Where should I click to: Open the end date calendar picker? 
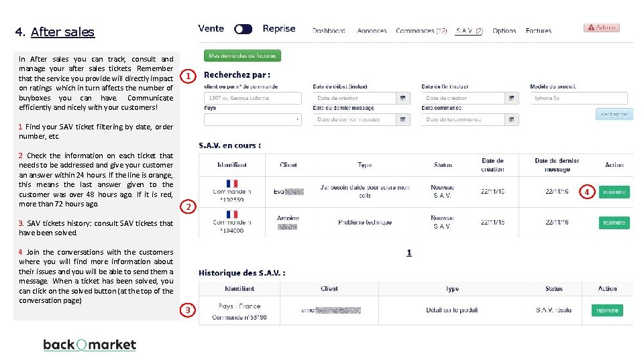point(512,98)
